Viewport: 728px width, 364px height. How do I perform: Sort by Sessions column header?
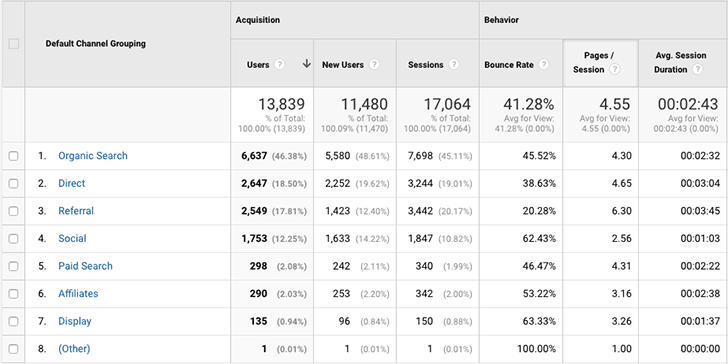click(x=426, y=65)
